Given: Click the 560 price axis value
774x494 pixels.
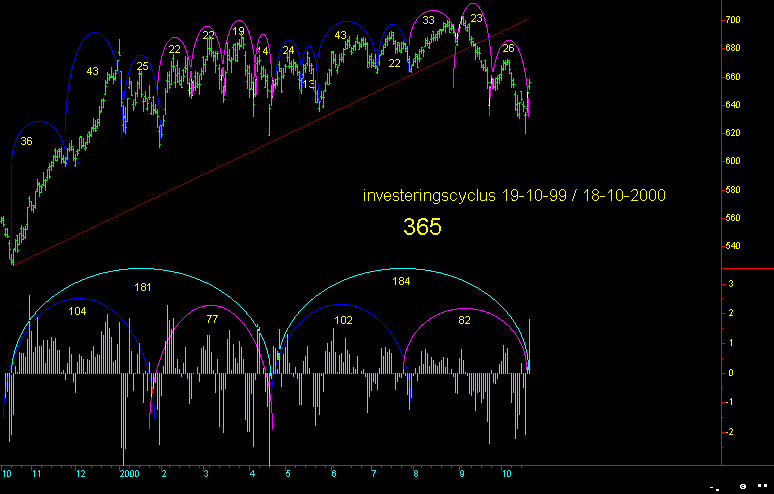Looking at the screenshot, I should 733,218.
